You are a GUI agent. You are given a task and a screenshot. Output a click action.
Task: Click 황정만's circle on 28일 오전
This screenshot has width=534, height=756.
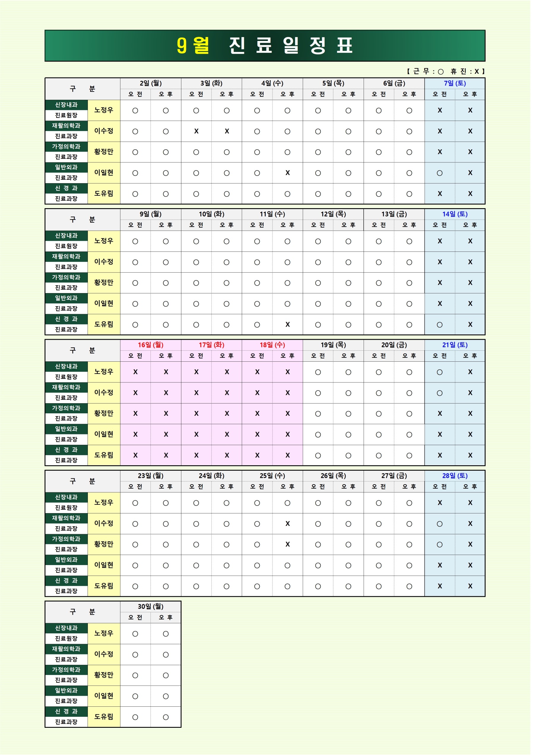click(x=440, y=545)
